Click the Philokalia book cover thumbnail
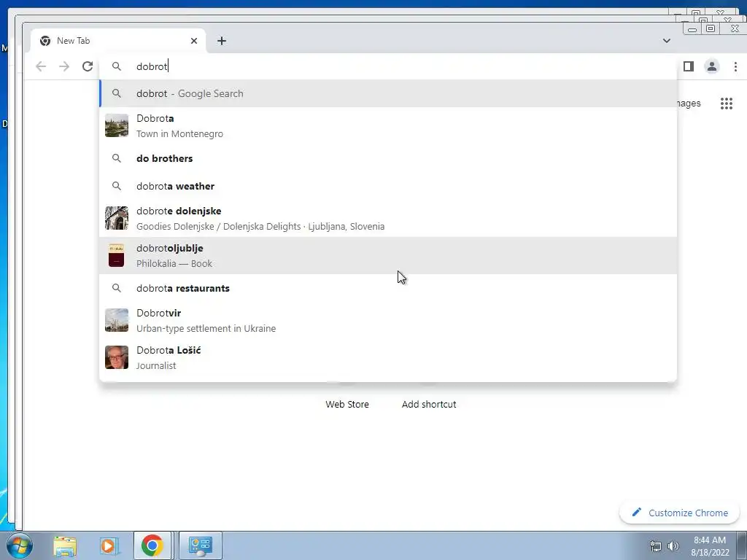The image size is (747, 560). click(x=117, y=255)
